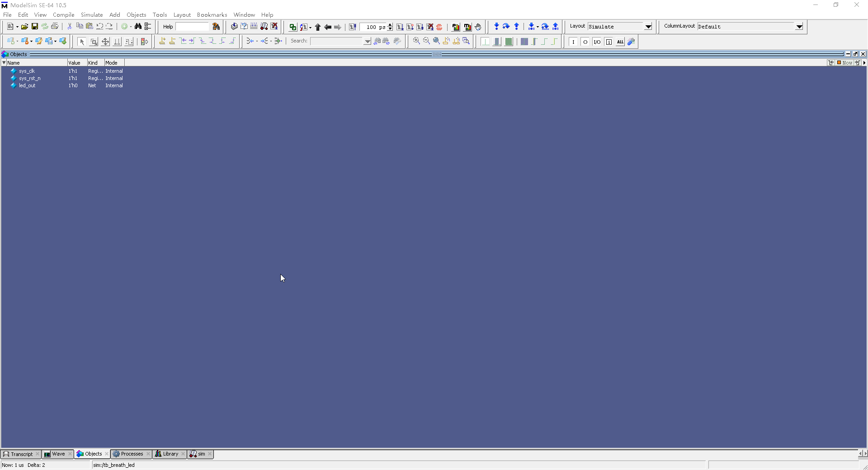Click the Compile icon in toolbar
The width and height of the screenshot is (868, 470).
point(234,27)
